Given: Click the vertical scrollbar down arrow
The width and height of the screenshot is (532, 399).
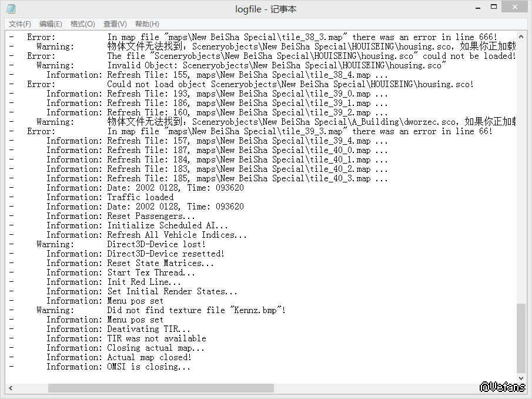Looking at the screenshot, I should coord(521,378).
